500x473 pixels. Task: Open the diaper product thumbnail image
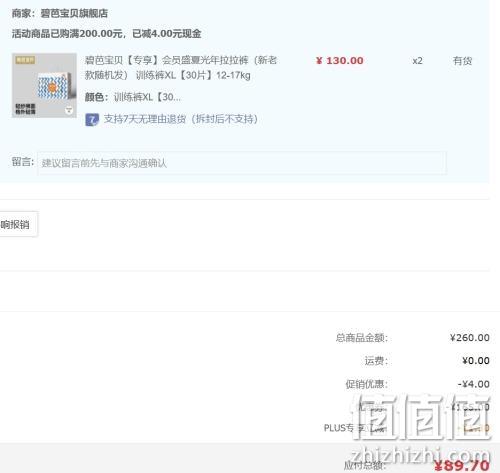coord(44,85)
